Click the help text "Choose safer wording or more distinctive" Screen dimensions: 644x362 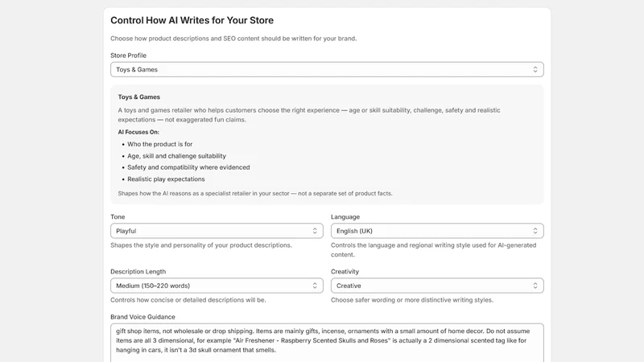(412, 300)
